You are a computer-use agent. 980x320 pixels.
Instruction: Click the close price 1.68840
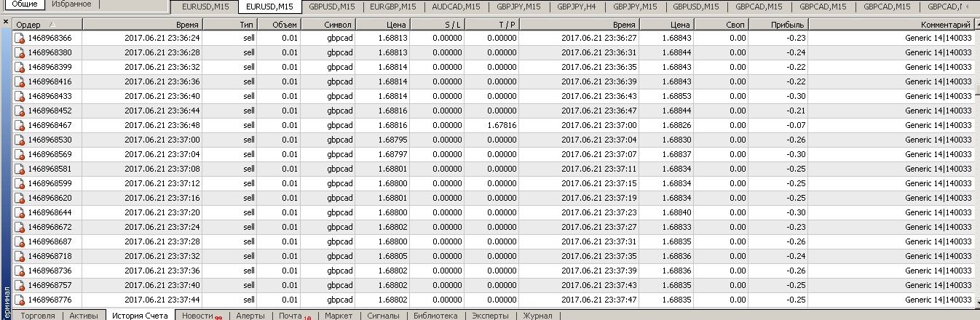click(x=676, y=212)
